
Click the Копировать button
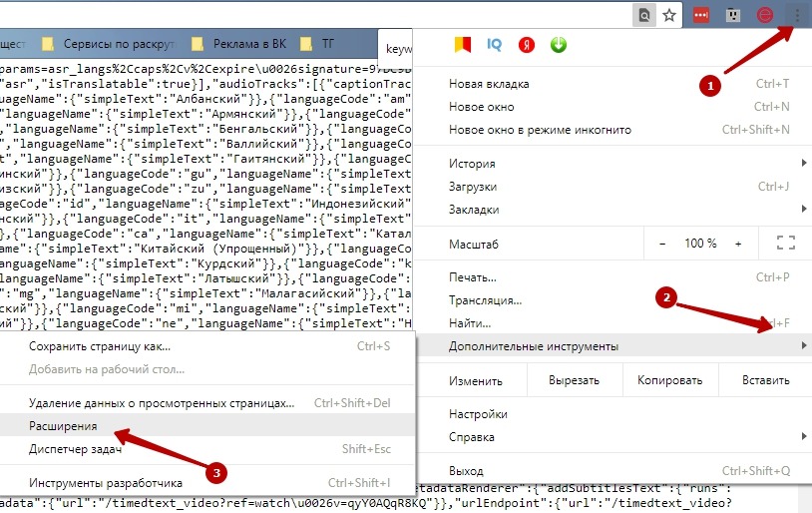point(670,380)
